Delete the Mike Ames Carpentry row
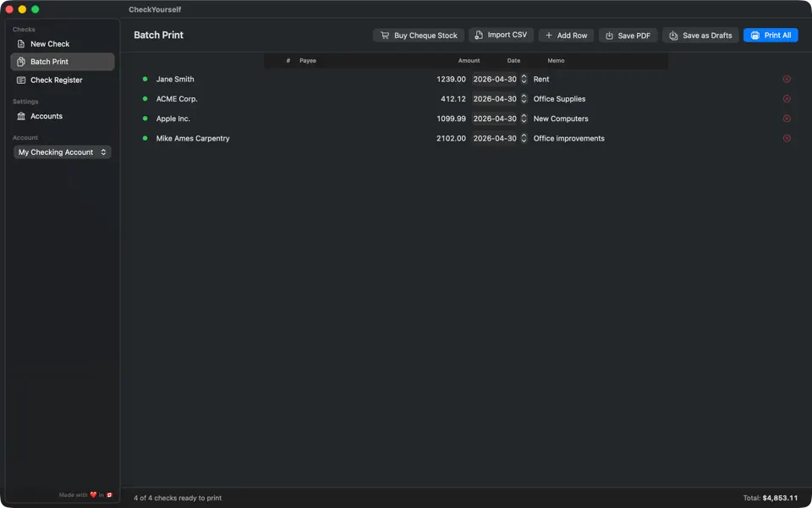 (787, 138)
